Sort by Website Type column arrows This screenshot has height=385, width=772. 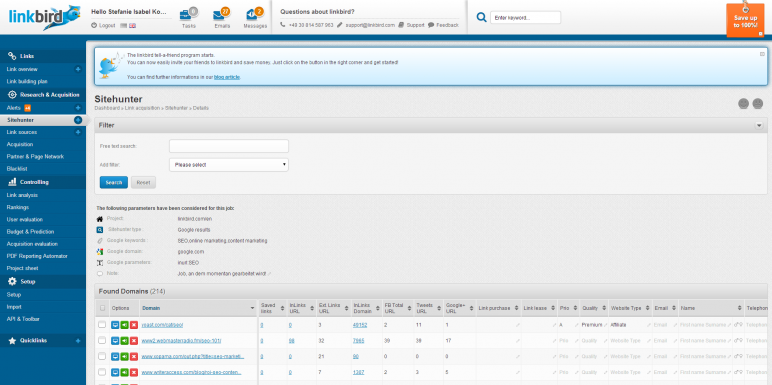(x=648, y=308)
